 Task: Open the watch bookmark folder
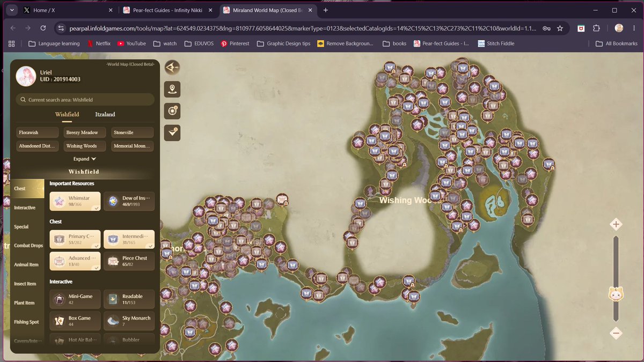coord(165,43)
